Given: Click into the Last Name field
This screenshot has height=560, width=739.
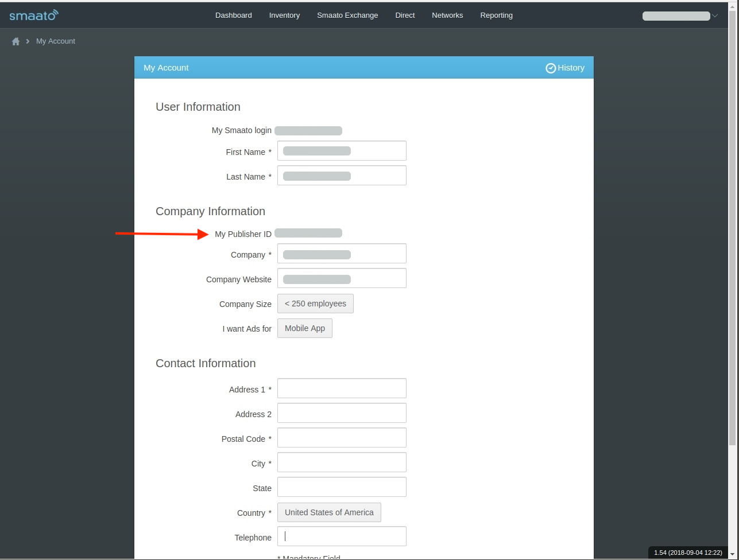Looking at the screenshot, I should tap(342, 176).
